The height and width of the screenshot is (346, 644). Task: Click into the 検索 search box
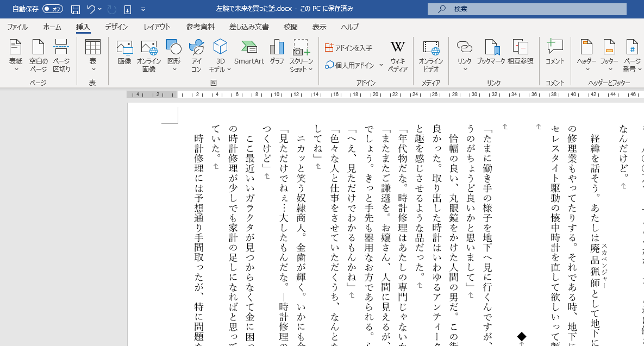[x=527, y=9]
